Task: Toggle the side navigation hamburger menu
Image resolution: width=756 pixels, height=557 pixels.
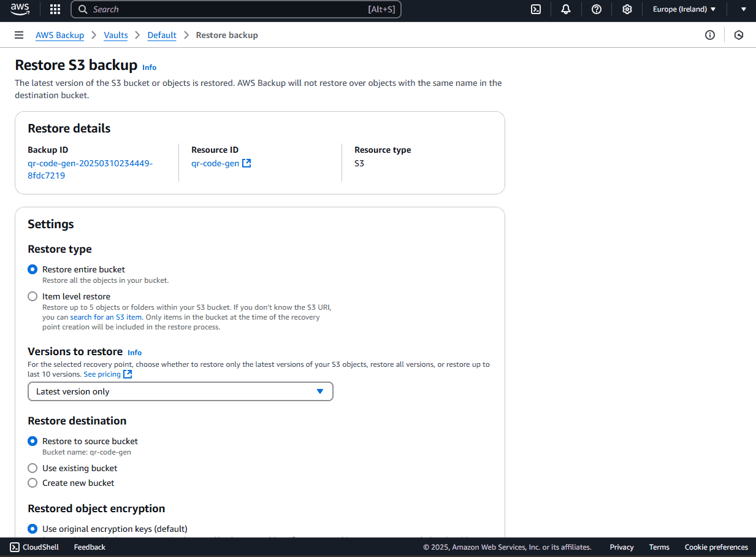Action: (19, 35)
